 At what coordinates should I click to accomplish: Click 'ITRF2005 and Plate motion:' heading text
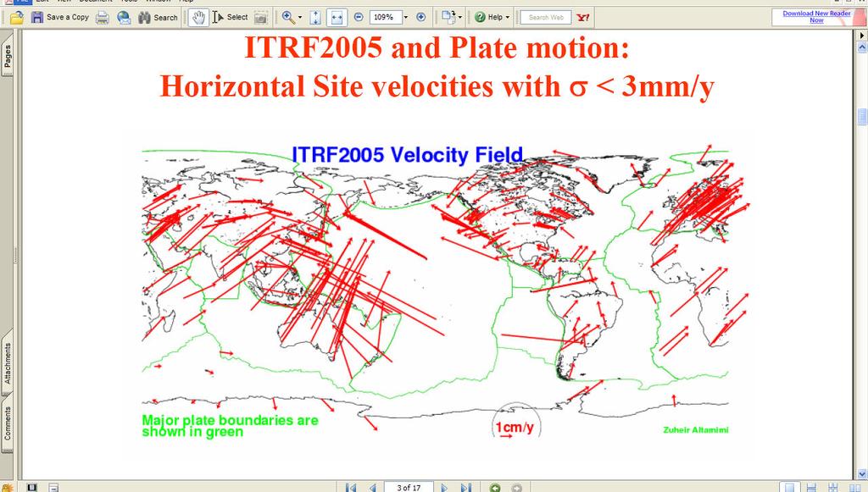coord(437,47)
